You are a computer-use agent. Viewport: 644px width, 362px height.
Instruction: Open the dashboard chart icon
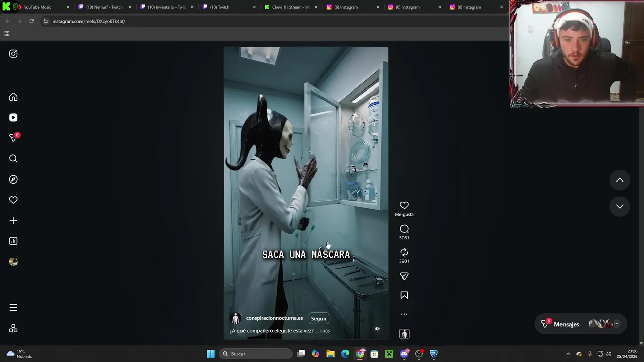click(x=13, y=241)
